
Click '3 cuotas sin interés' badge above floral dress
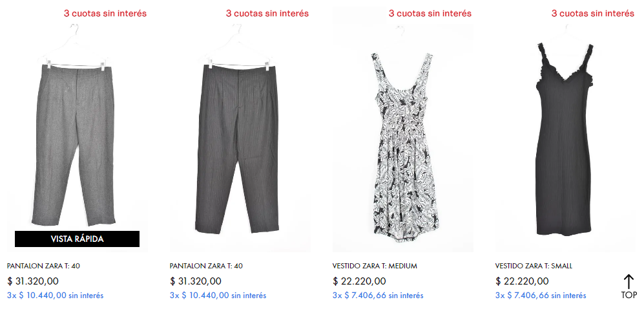430,13
